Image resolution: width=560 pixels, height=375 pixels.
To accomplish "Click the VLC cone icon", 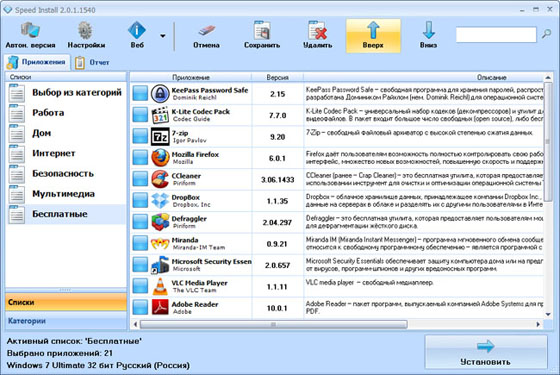I will 160,286.
